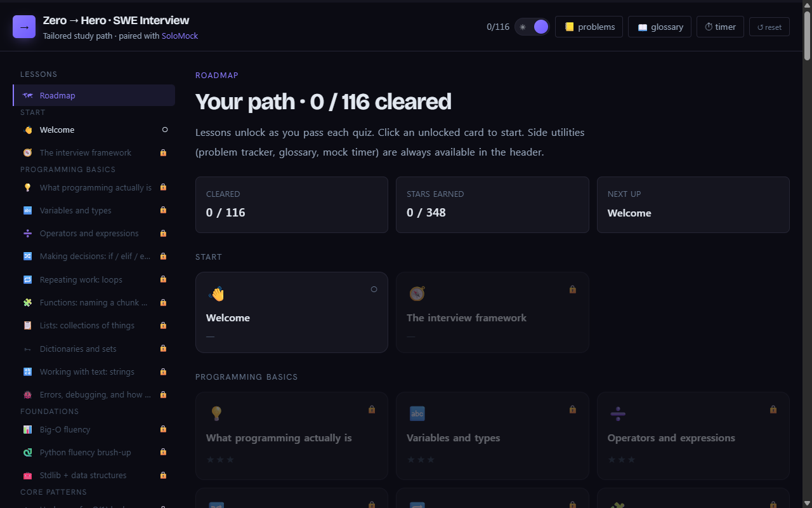The height and width of the screenshot is (508, 812).
Task: Click the lock beside Dictionaries and sets
Action: (x=163, y=349)
